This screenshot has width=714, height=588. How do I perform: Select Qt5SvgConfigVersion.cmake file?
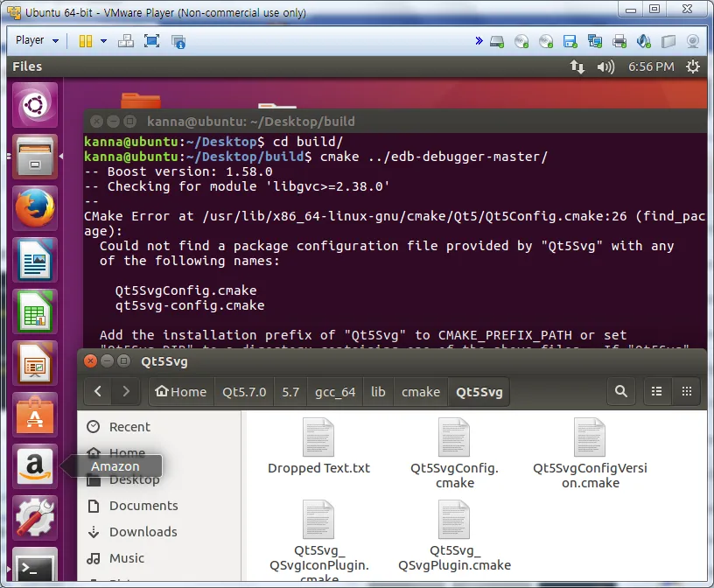pos(590,453)
